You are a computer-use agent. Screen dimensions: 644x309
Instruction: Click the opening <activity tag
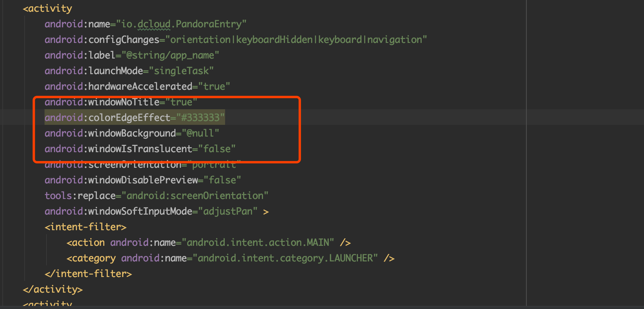coord(47,9)
